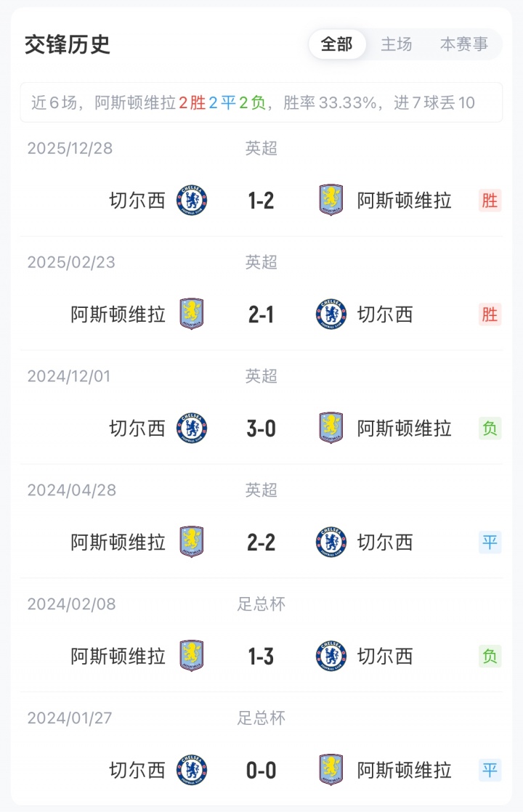Click the 平 badge for 2024/01/27 match
Screen dimensions: 523x812
click(x=490, y=770)
